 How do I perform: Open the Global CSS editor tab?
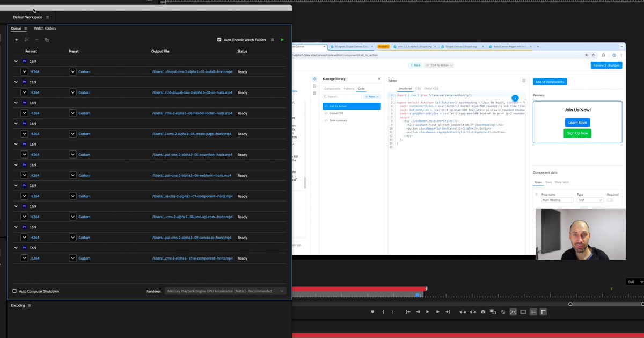tap(431, 88)
